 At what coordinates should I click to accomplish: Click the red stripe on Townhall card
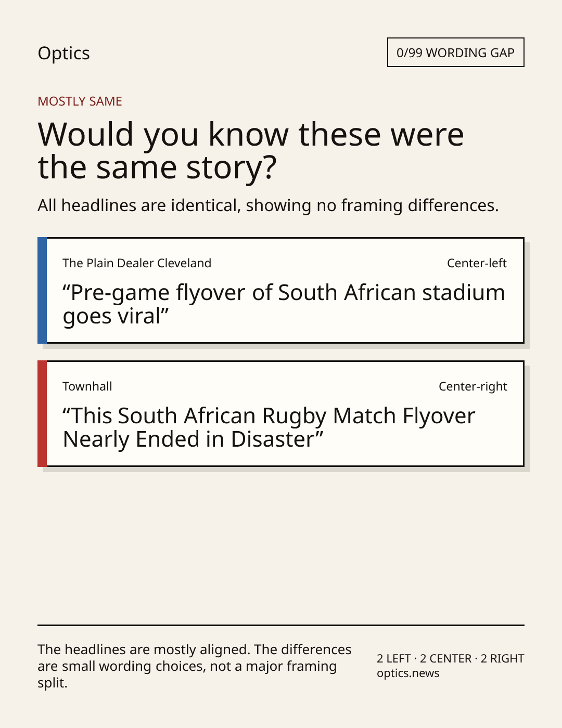(x=42, y=413)
